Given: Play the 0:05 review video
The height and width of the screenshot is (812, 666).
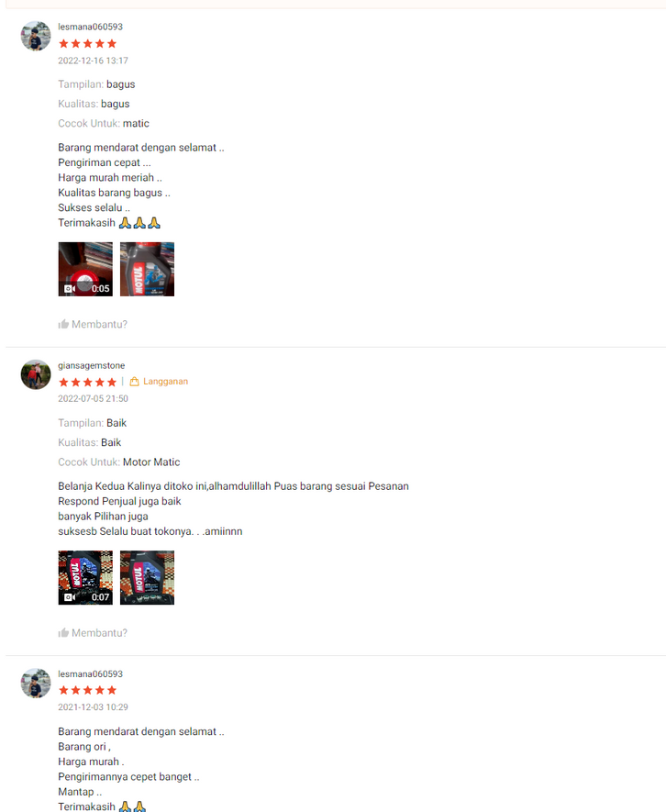Looking at the screenshot, I should tap(85, 269).
